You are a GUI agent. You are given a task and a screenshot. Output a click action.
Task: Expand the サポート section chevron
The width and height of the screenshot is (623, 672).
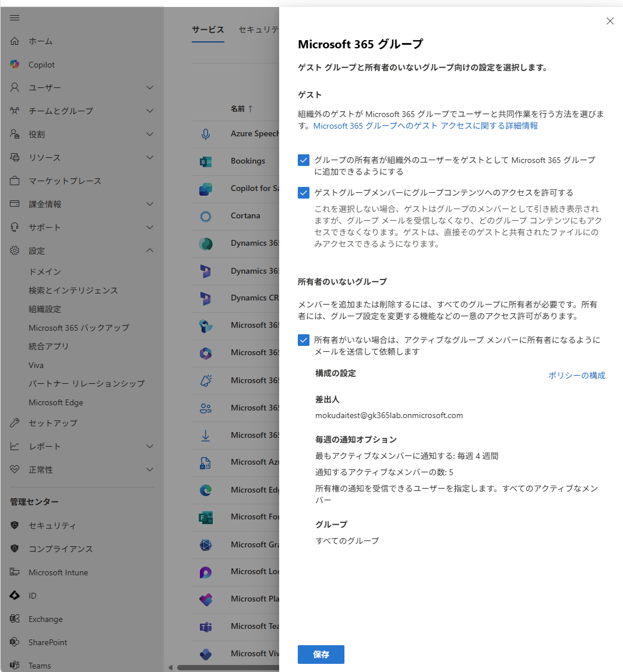(x=150, y=227)
